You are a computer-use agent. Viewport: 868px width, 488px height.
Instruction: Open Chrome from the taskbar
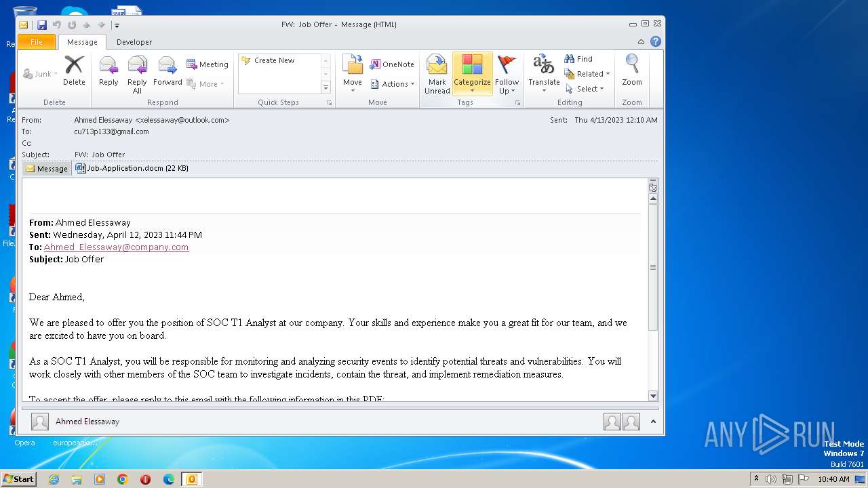point(122,479)
